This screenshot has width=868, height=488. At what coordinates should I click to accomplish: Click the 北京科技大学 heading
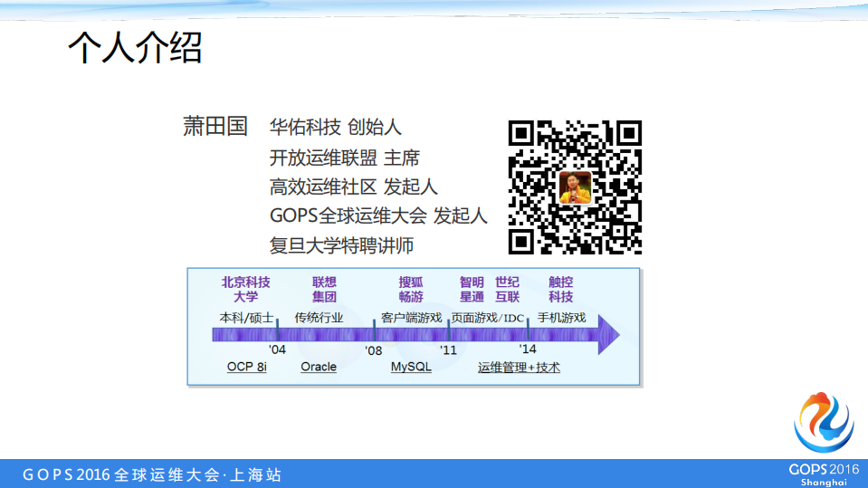tap(246, 290)
